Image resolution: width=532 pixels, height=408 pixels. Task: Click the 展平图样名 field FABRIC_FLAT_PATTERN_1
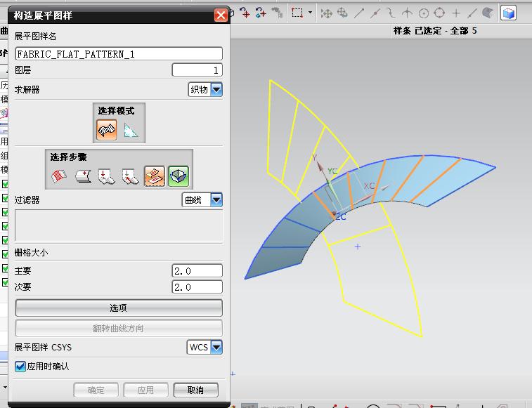(119, 54)
